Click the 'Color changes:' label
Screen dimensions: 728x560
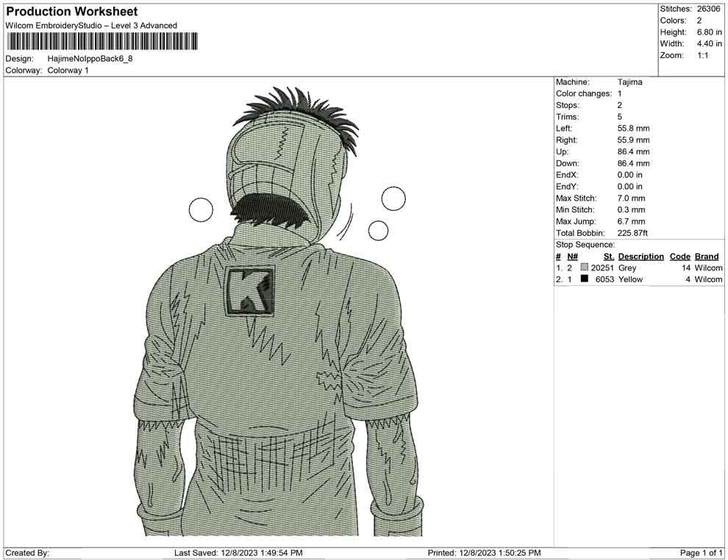(584, 94)
